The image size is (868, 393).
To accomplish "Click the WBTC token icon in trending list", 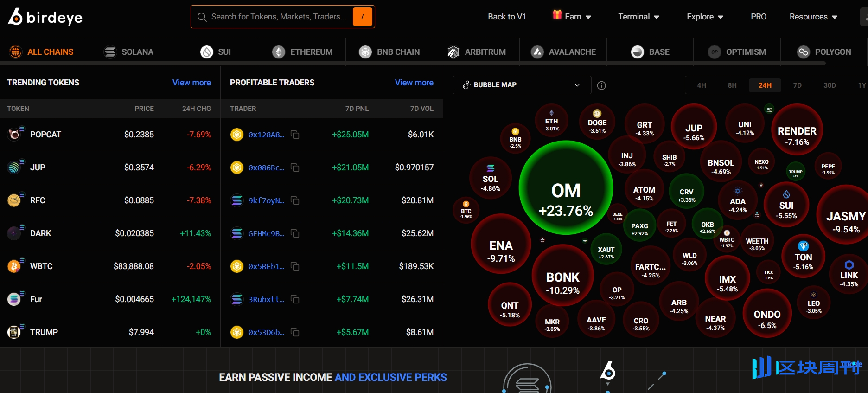I will coord(14,266).
